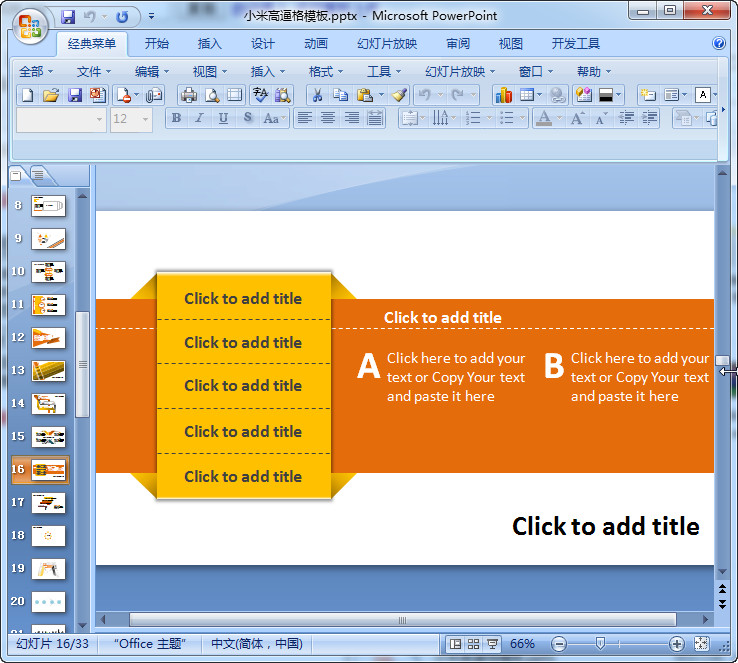Go to next slide double-arrow button

(x=722, y=604)
